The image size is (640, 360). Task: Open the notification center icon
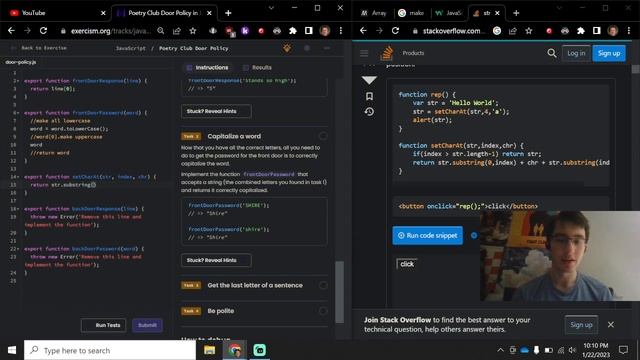coord(623,350)
